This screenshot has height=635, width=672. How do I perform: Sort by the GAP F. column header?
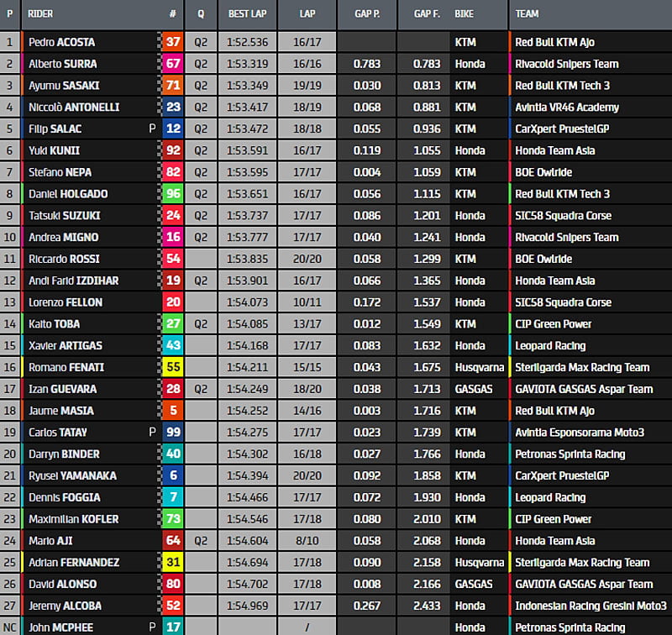[425, 14]
